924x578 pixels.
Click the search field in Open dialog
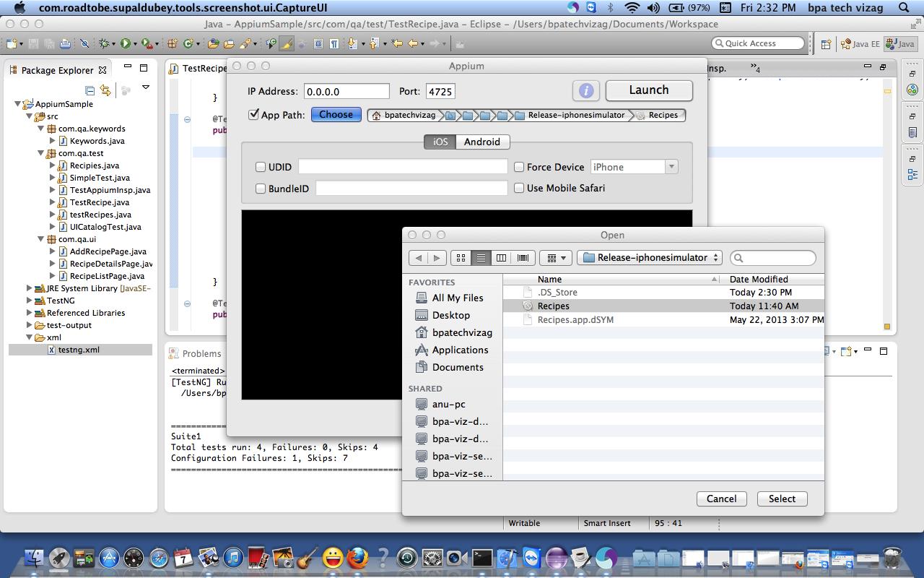point(773,257)
